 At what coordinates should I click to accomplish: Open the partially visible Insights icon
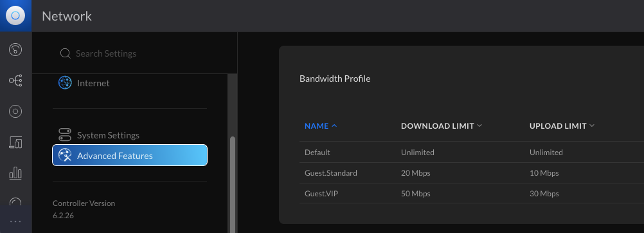(x=15, y=201)
